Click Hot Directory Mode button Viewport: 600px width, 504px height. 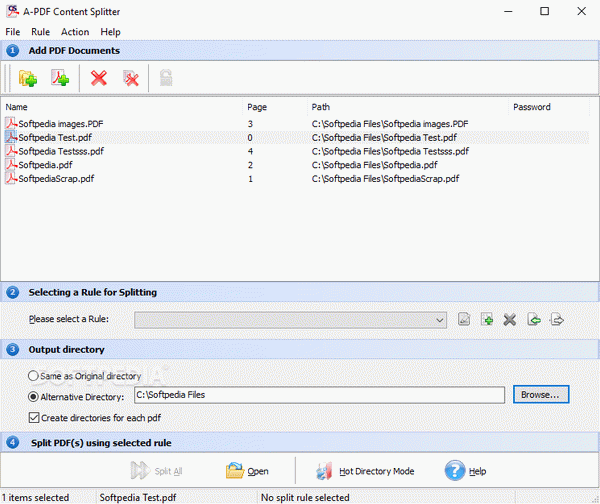[365, 471]
